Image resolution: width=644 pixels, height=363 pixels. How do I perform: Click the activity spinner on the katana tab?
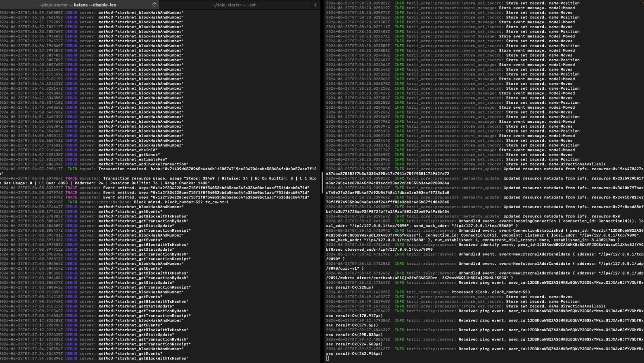pos(154,5)
